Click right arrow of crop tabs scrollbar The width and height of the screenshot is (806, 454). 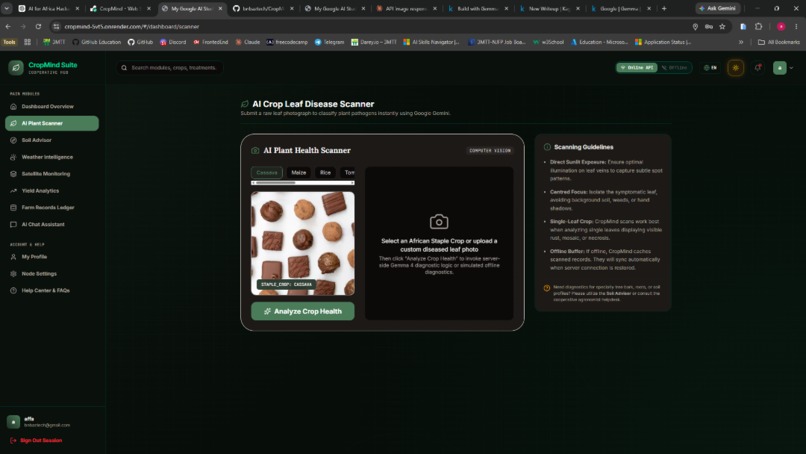click(352, 183)
